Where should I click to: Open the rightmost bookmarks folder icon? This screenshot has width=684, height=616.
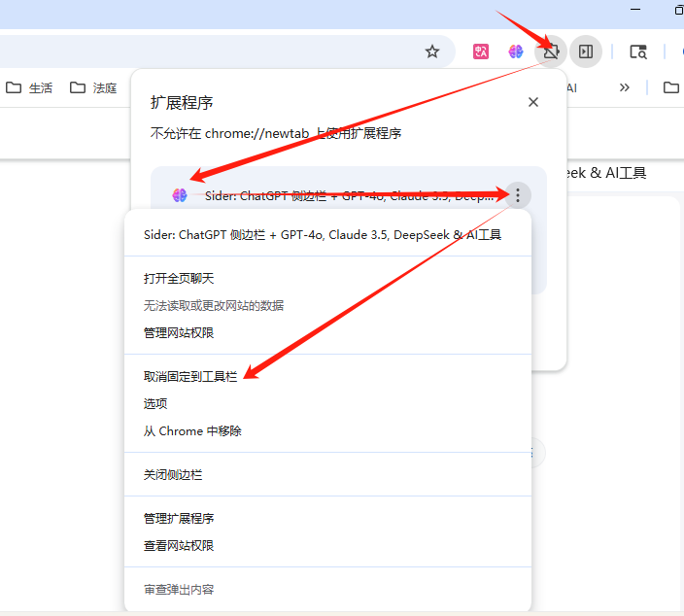coord(671,87)
